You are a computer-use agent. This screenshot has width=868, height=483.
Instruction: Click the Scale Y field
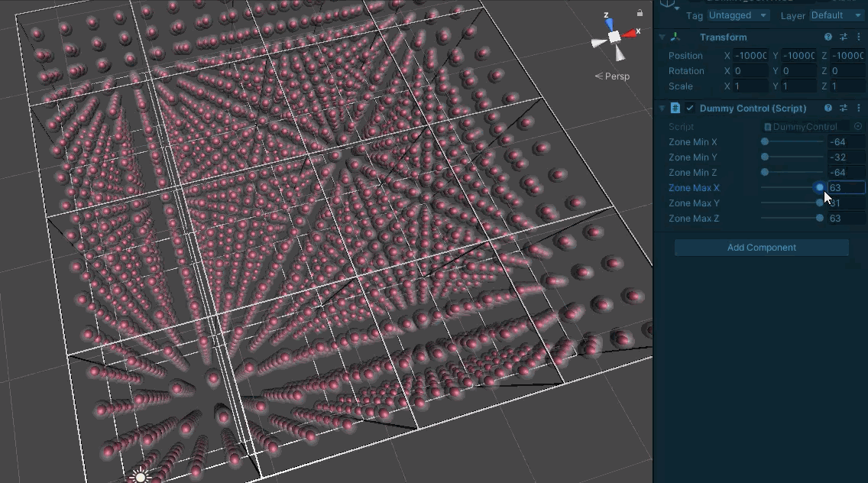(x=799, y=86)
